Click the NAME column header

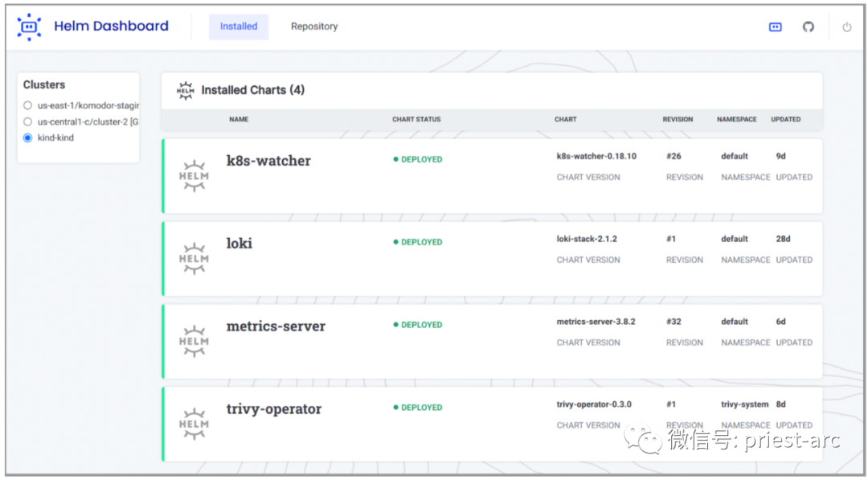point(239,120)
